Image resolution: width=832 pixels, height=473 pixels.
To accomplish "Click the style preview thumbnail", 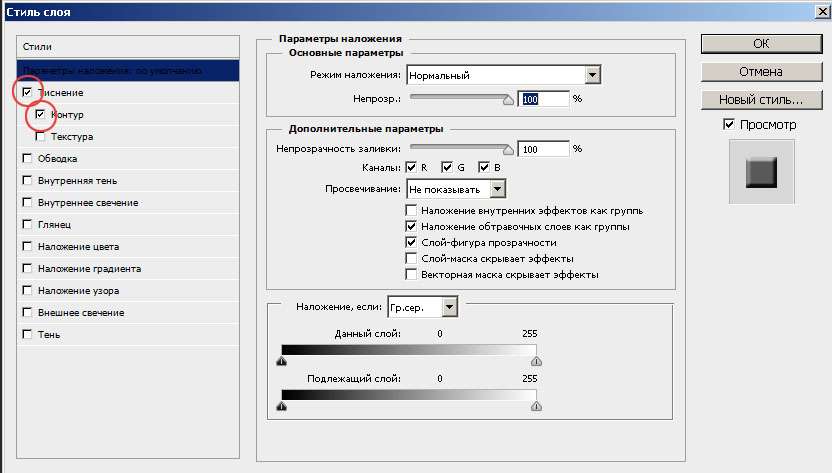I will (761, 172).
